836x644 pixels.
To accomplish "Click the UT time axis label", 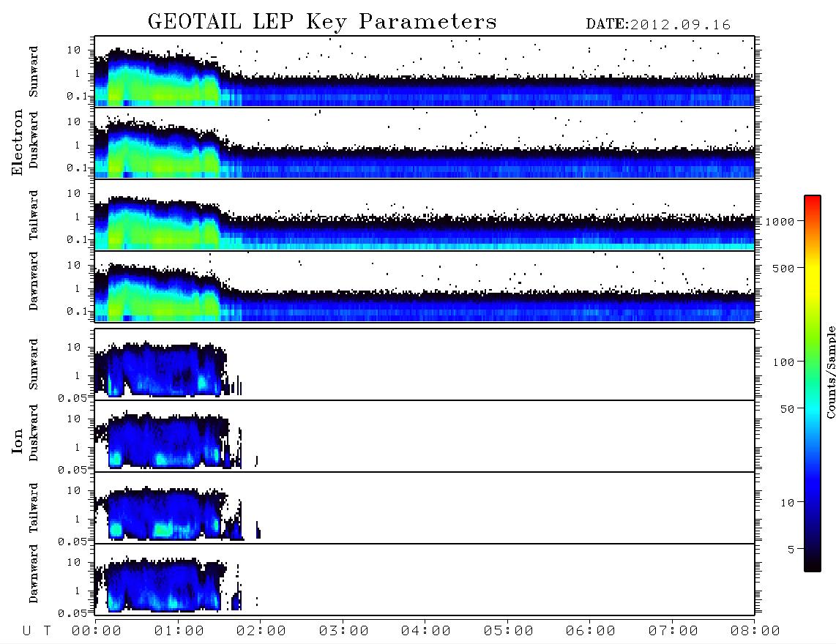I will coord(37,632).
